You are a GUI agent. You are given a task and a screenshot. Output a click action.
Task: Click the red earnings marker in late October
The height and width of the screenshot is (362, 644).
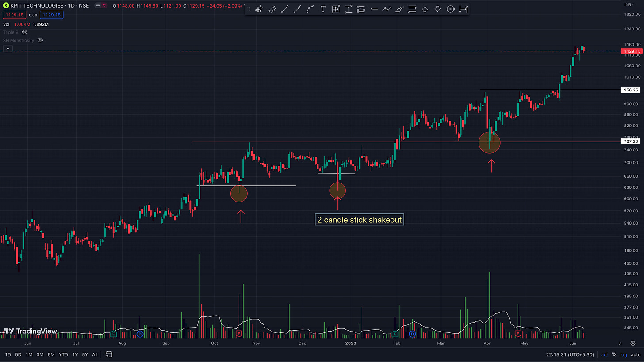click(239, 333)
